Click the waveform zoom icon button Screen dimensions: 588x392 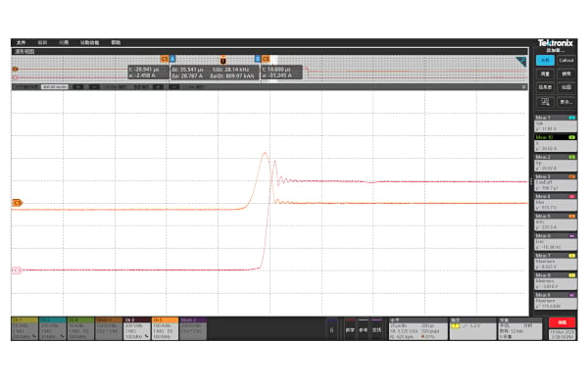click(545, 102)
